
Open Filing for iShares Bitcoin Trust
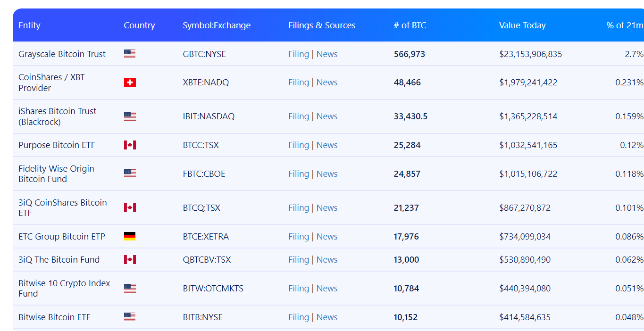(x=299, y=116)
